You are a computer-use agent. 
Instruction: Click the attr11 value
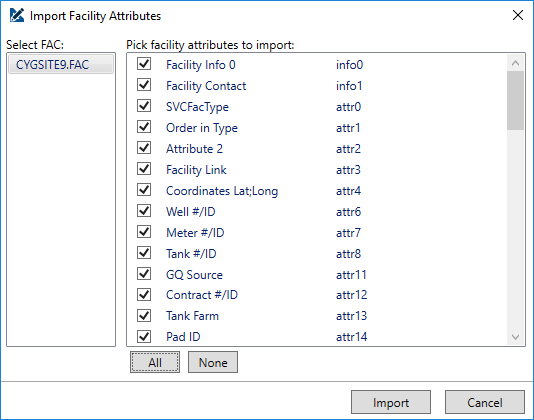tap(351, 275)
